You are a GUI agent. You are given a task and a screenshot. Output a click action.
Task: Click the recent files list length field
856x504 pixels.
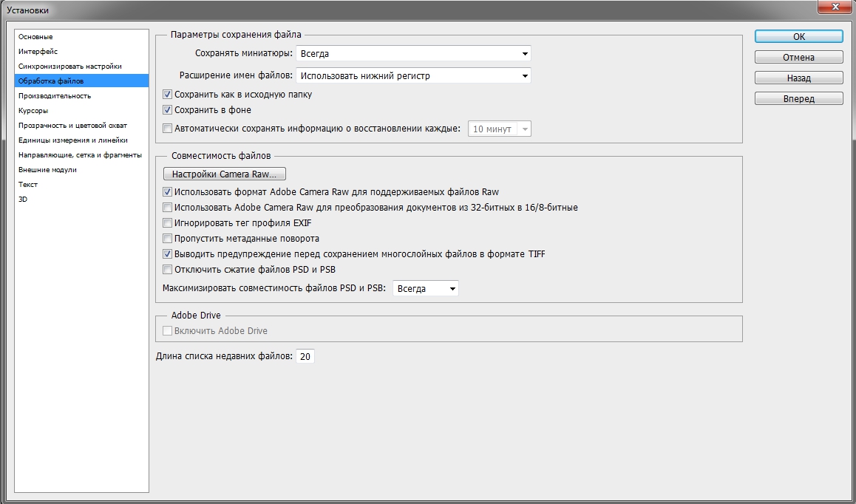(305, 356)
